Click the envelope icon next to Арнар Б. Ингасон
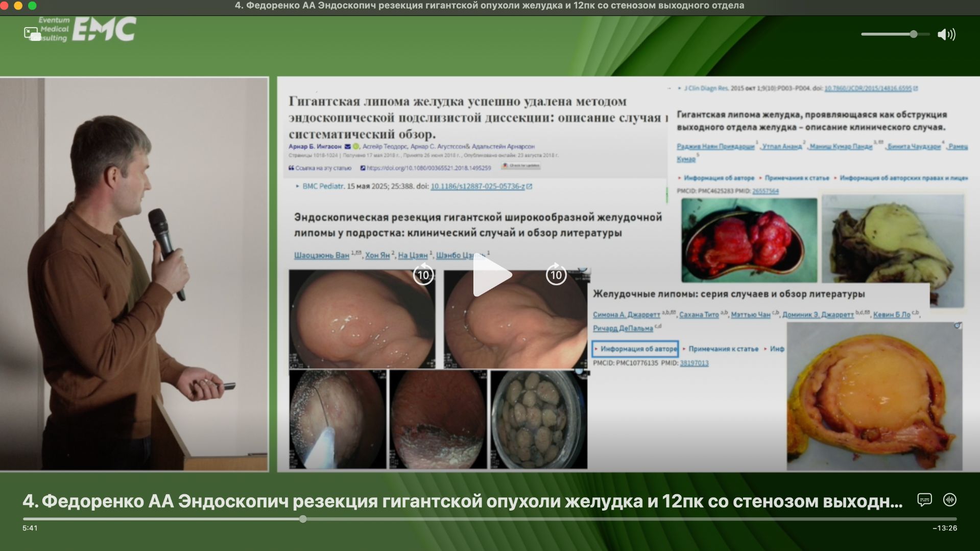Viewport: 980px width, 551px height. [348, 147]
